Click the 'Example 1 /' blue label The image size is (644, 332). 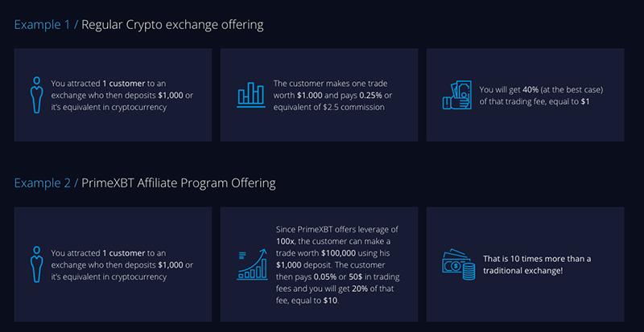click(x=46, y=25)
